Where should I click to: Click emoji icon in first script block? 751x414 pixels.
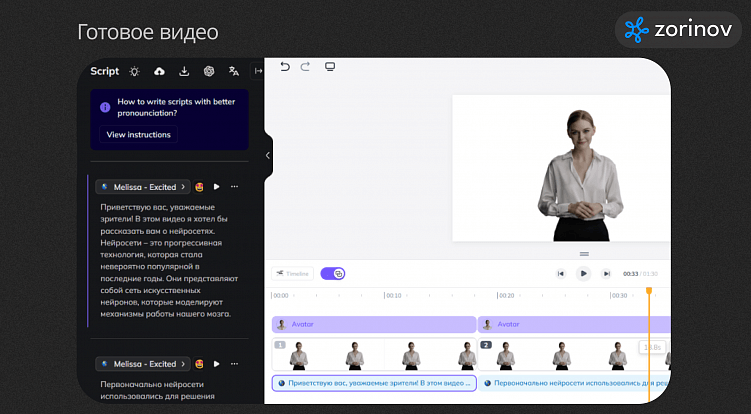(199, 187)
